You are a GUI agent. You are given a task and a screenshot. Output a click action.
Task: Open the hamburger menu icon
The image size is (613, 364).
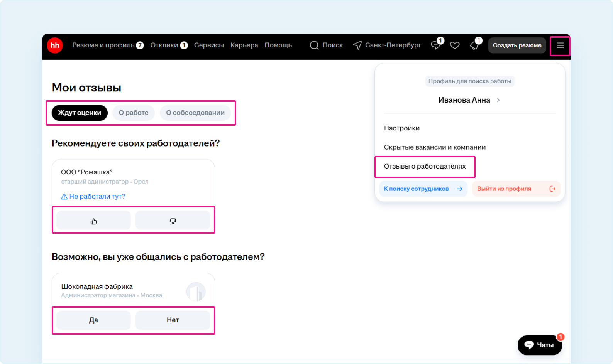click(560, 45)
